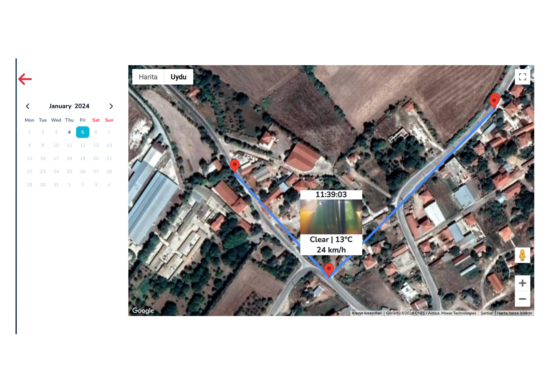Zoom in on the map

(522, 283)
